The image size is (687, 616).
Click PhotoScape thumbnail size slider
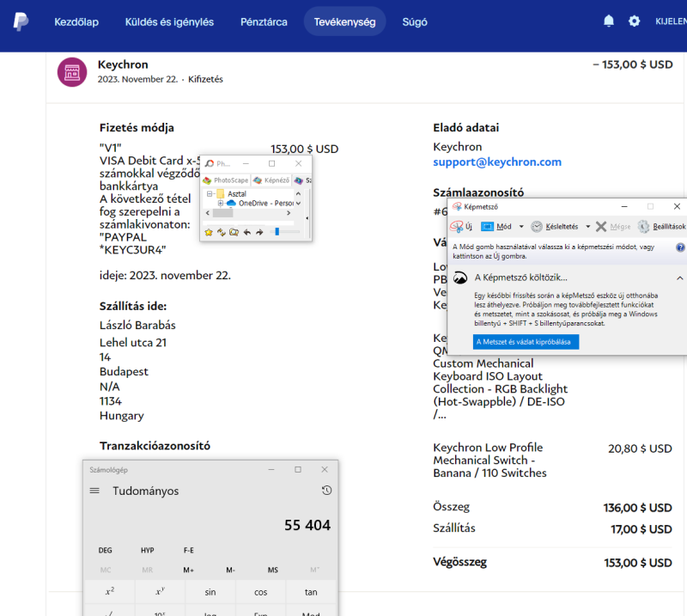click(x=277, y=231)
